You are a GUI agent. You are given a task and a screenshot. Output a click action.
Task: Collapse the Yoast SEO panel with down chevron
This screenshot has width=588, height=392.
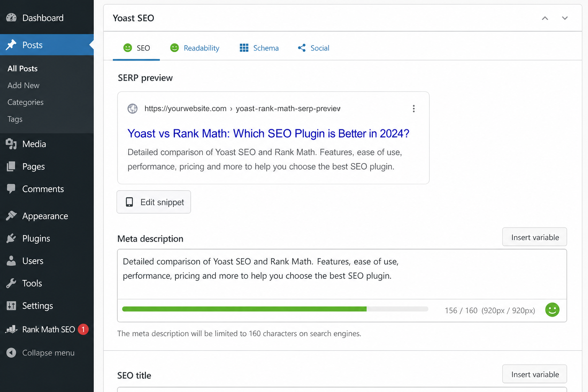point(565,18)
